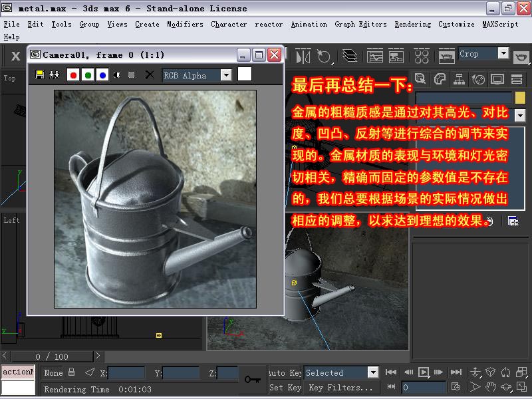Open the Modifiers menu
This screenshot has height=399, width=532.
(185, 24)
